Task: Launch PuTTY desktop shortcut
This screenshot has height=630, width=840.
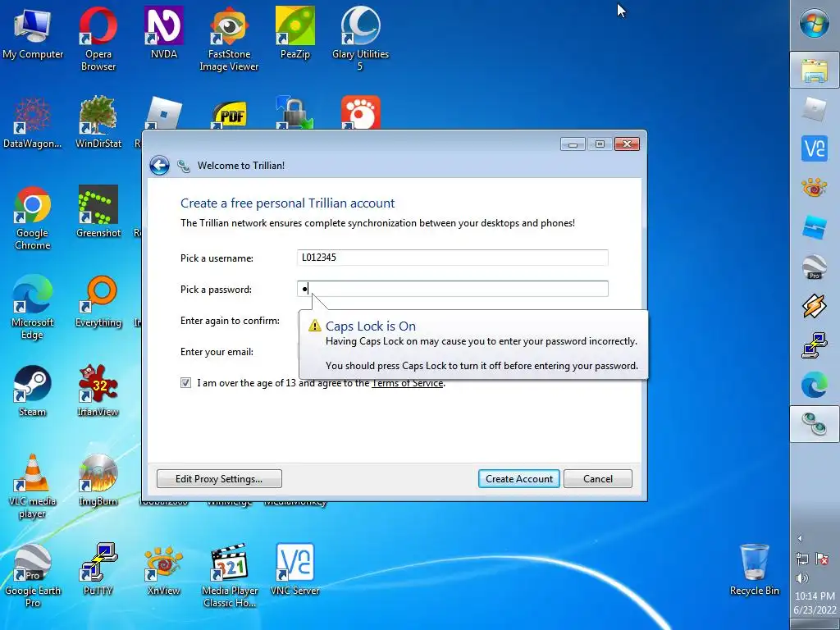Action: point(98,570)
